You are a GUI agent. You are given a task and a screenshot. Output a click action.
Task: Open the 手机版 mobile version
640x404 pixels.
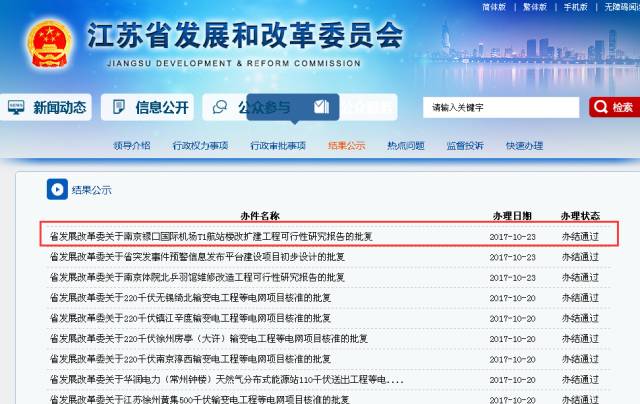point(576,7)
